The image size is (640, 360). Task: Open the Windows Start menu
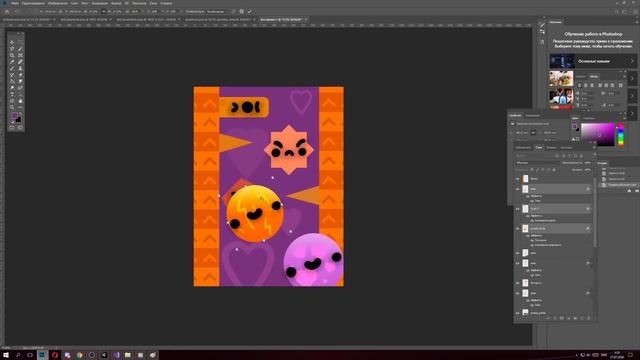(x=6, y=355)
